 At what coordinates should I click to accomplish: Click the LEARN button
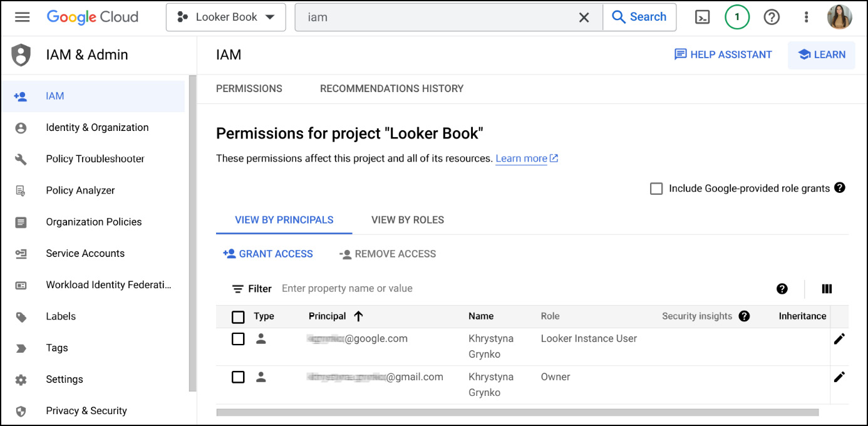[822, 55]
